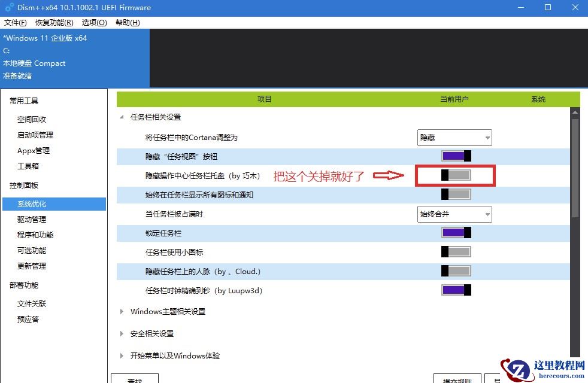Collapse the 任务栏相关设置 section
Screen dimensions: 588x383
pyautogui.click(x=122, y=117)
